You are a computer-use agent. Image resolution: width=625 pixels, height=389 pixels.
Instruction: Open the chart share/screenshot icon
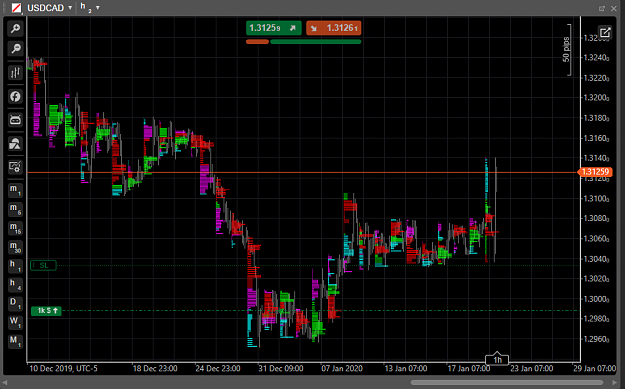point(605,32)
